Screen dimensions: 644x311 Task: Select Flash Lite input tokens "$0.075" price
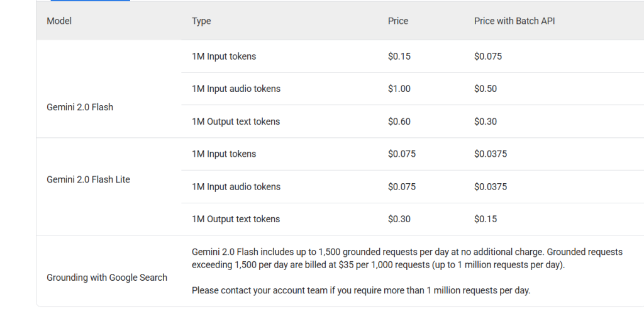point(402,154)
